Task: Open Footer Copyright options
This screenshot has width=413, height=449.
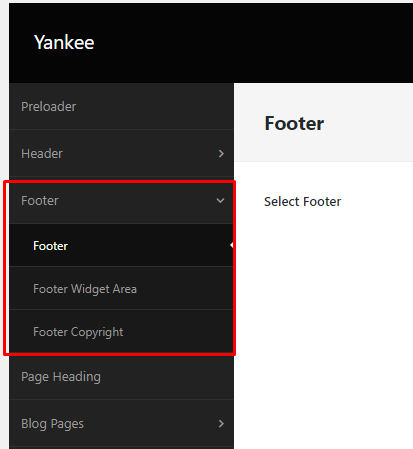Action: coord(121,331)
